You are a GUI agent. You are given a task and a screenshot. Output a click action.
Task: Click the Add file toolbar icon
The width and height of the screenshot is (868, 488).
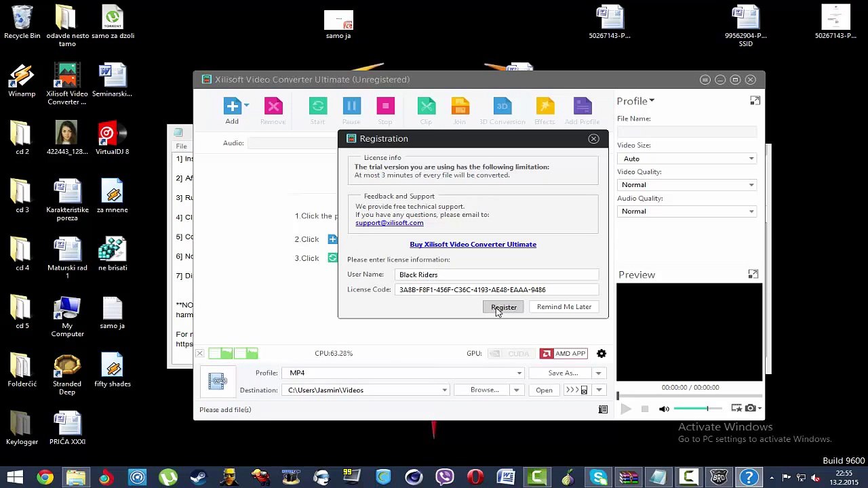pos(232,106)
